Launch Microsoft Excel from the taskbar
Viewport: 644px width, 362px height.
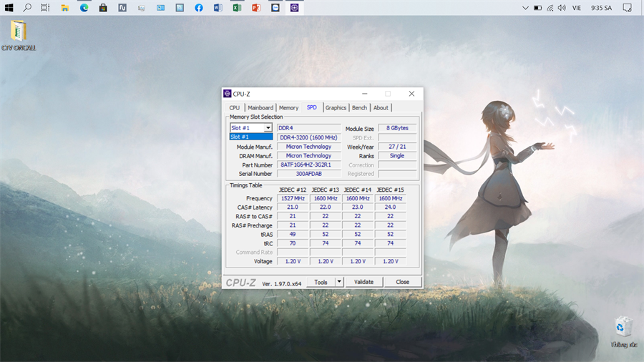[x=237, y=8]
